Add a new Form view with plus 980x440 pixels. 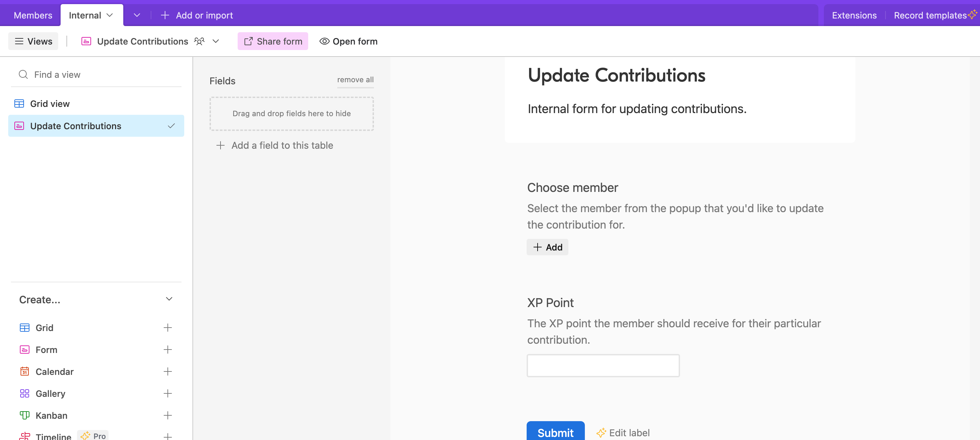point(167,350)
